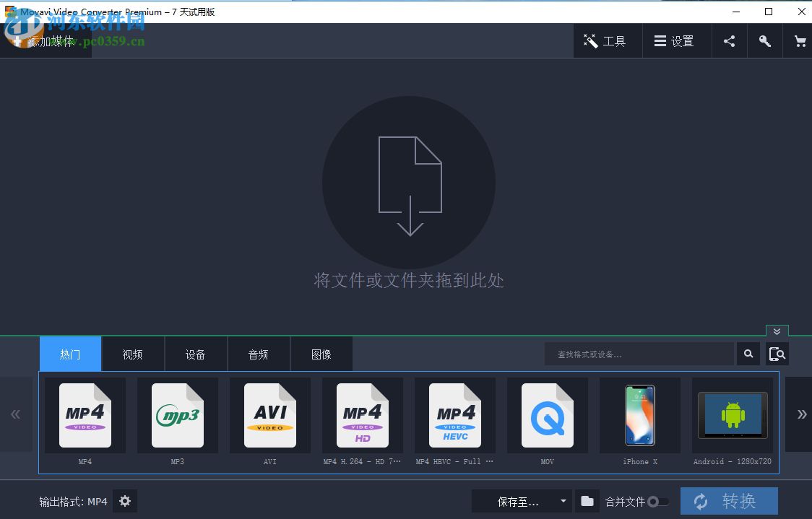The height and width of the screenshot is (519, 812).
Task: Open the shopping cart icon
Action: coord(800,41)
